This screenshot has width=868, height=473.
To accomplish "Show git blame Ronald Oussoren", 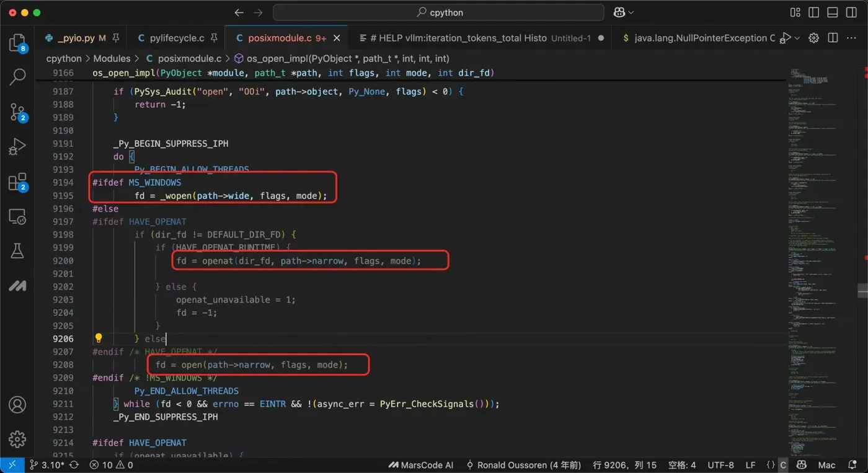I will (523, 465).
